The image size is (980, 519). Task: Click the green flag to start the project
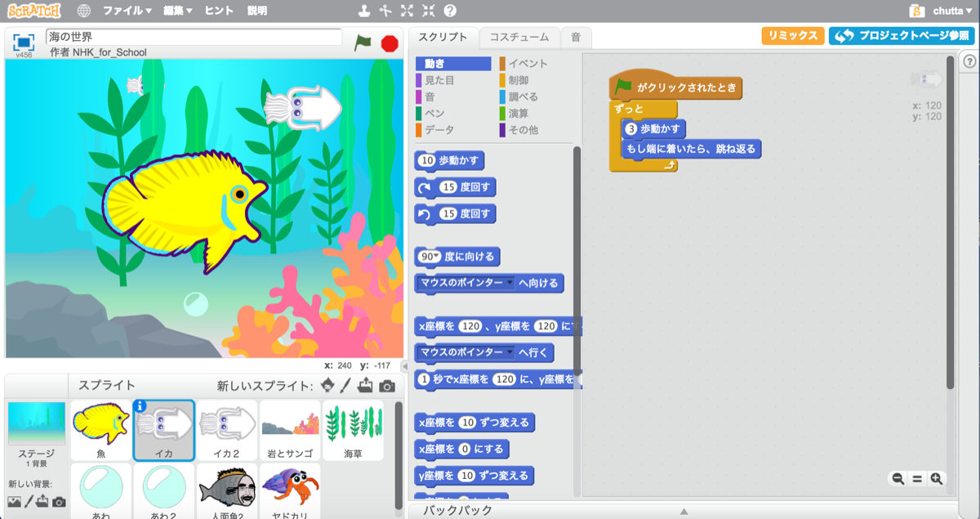363,43
